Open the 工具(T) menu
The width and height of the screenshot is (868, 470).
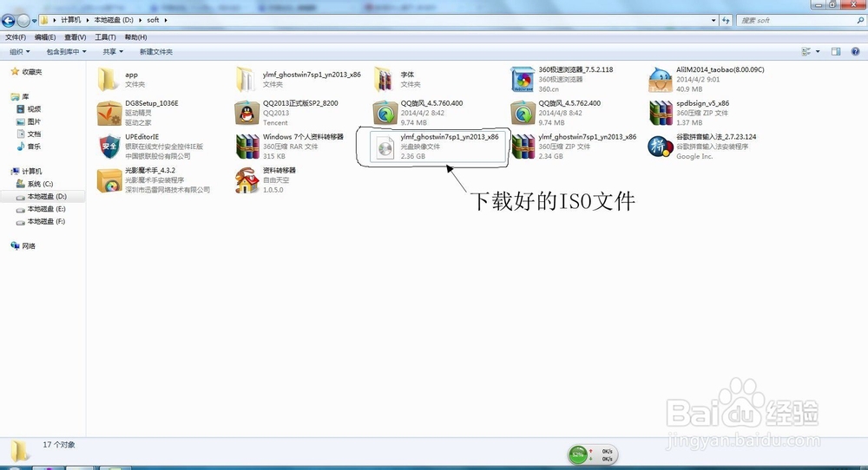point(105,37)
